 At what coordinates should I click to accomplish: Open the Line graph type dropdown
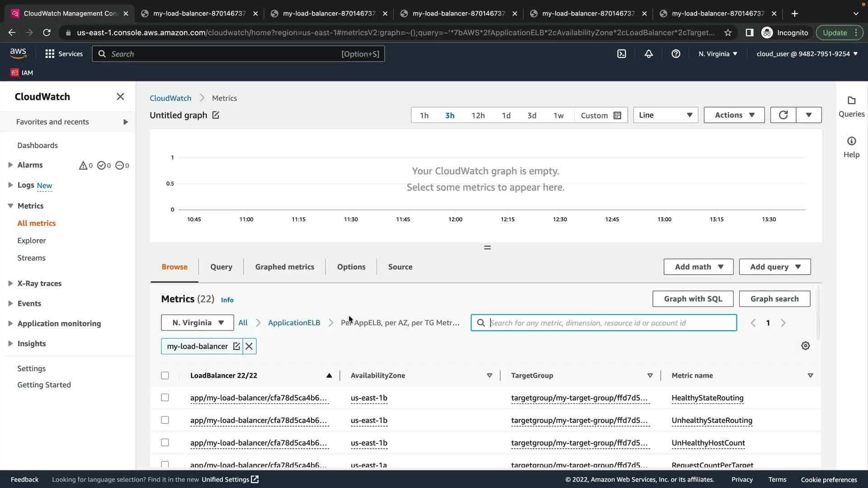pyautogui.click(x=665, y=115)
